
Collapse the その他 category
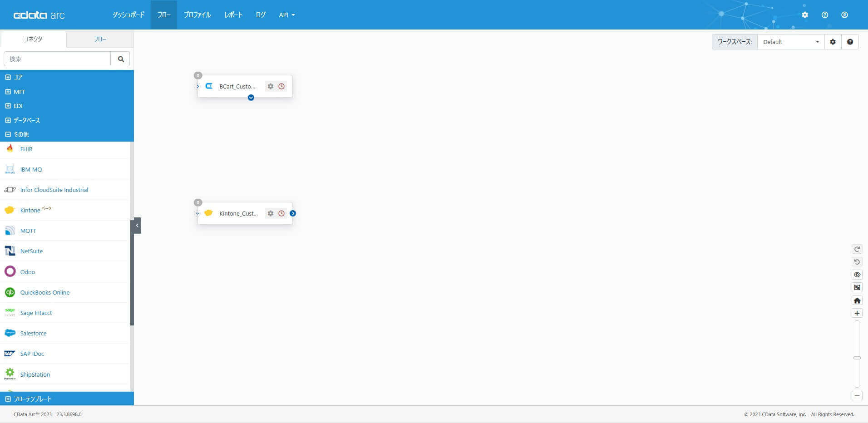click(67, 134)
